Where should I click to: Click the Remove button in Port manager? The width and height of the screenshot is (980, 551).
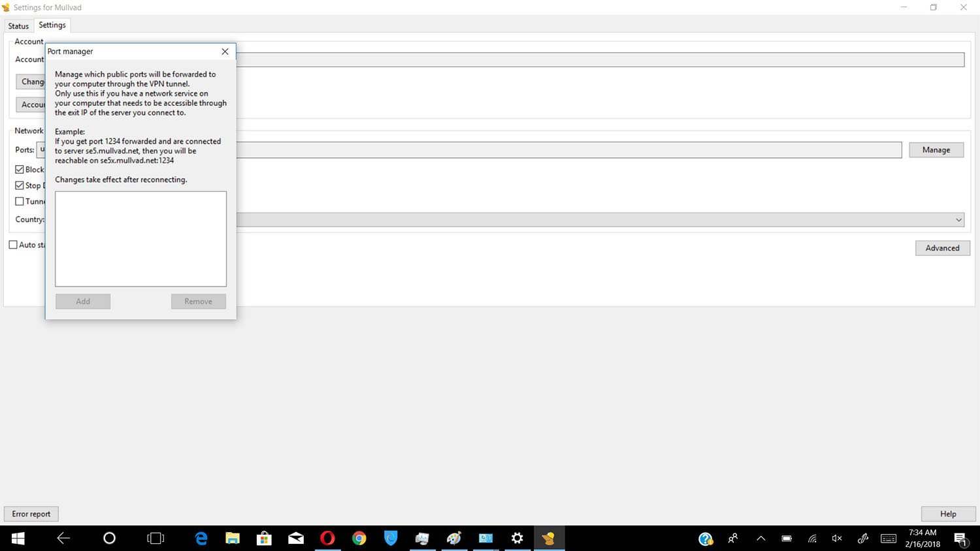pyautogui.click(x=199, y=301)
